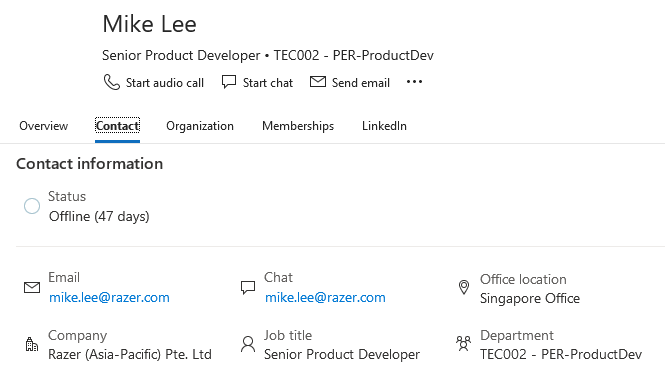The width and height of the screenshot is (665, 392).
Task: Click the phone icon for audio call
Action: pyautogui.click(x=112, y=82)
